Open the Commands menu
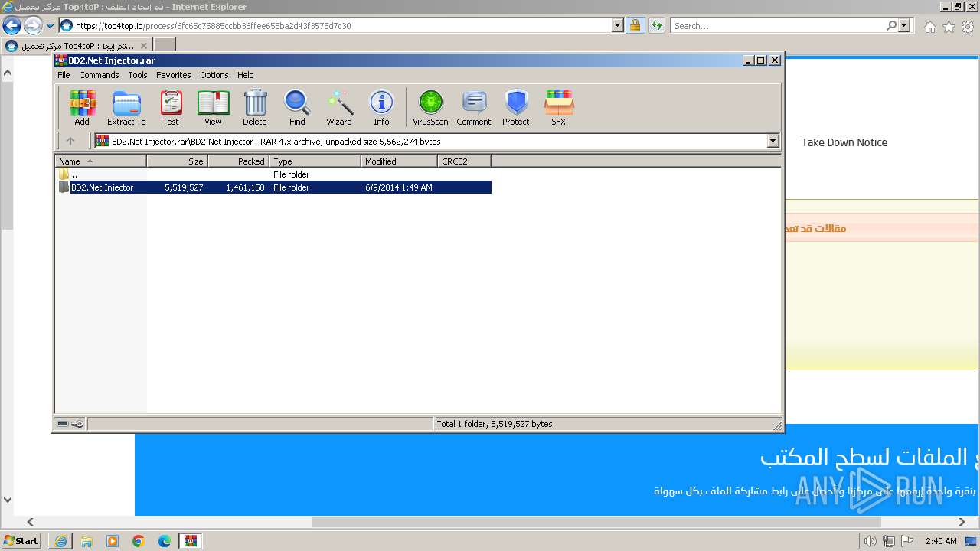 tap(99, 75)
